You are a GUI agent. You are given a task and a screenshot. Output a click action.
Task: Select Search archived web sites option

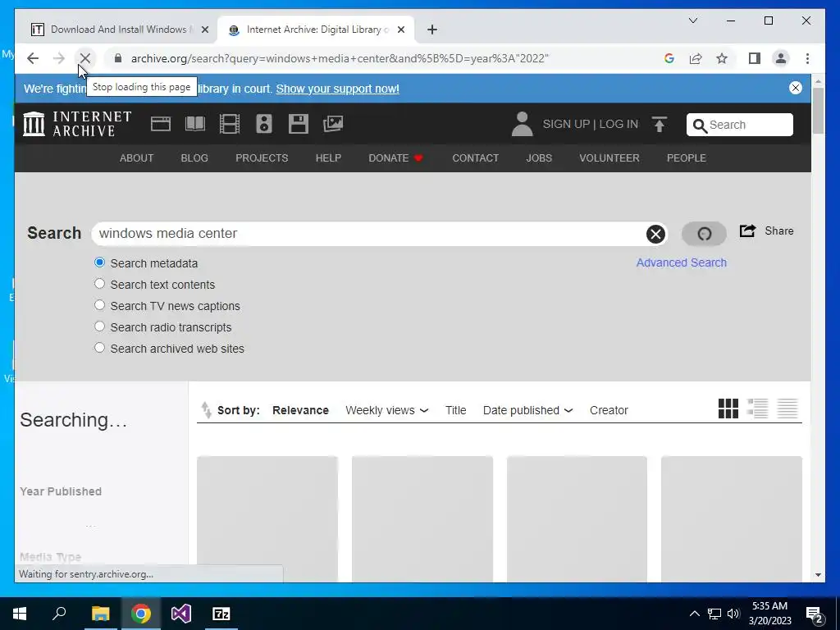(99, 348)
